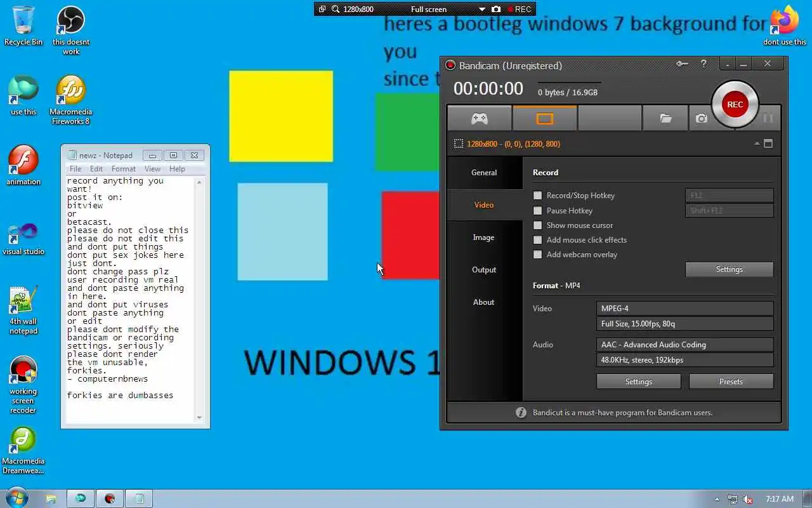Open Bandicam output folder icon
Viewport: 812px width, 508px height.
665,119
